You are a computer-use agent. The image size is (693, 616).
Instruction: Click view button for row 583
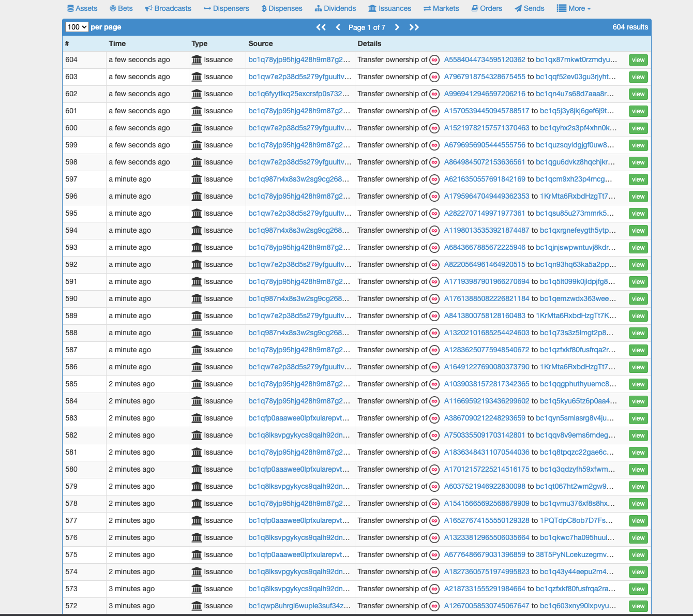pos(638,418)
